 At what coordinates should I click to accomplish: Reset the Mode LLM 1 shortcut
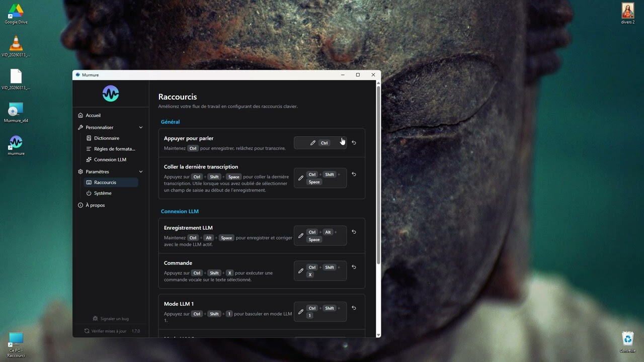354,308
